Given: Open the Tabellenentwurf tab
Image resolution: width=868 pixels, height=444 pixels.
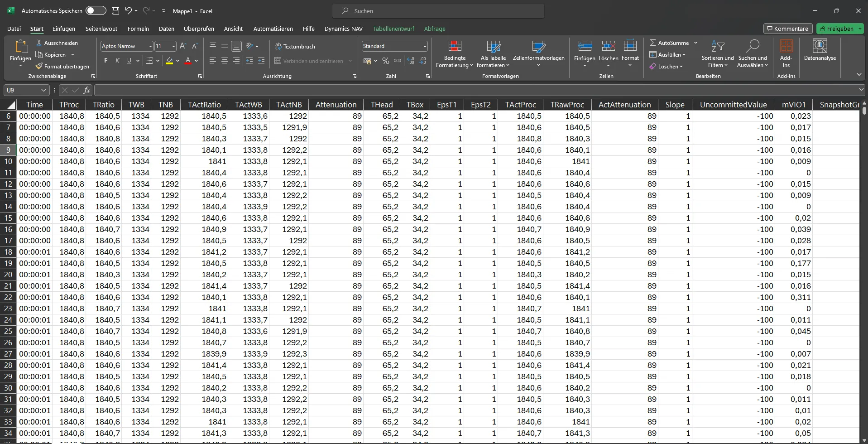Looking at the screenshot, I should tap(393, 29).
